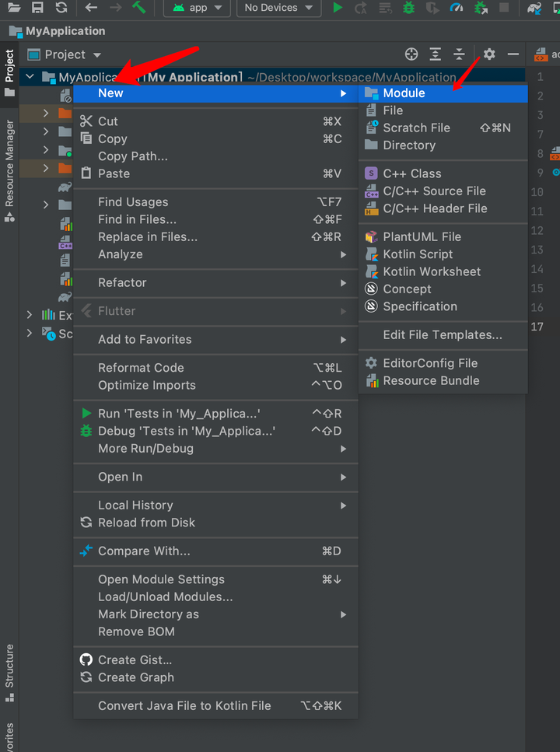Screen dimensions: 560x752
Task: Click Reload from Disk menu entry
Action: (x=146, y=523)
